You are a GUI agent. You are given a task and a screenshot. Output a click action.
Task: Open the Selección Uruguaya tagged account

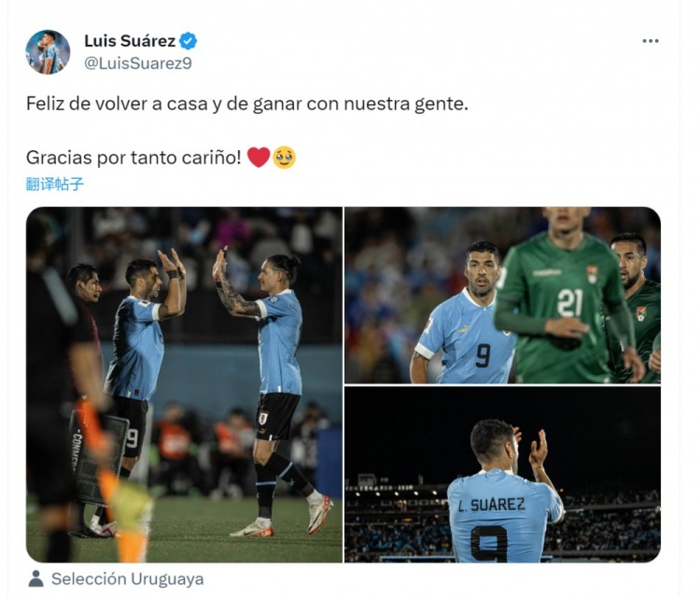coord(127,578)
